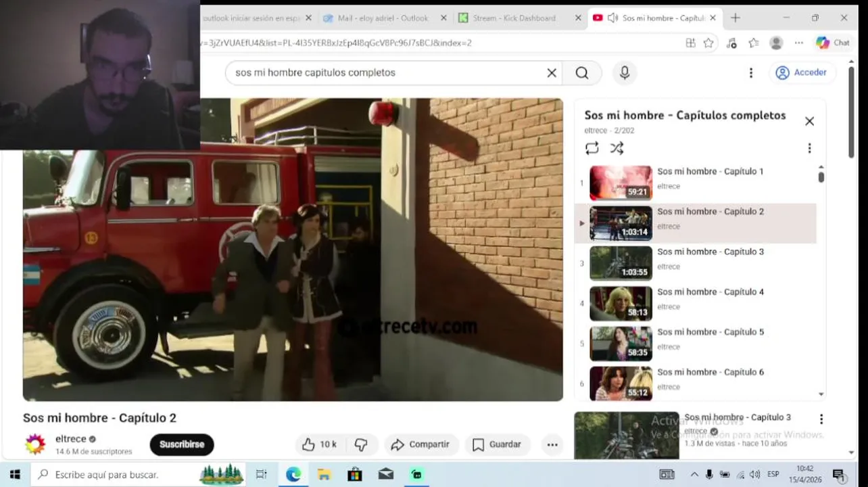
Task: Open Edge settings and more menu
Action: pyautogui.click(x=799, y=43)
